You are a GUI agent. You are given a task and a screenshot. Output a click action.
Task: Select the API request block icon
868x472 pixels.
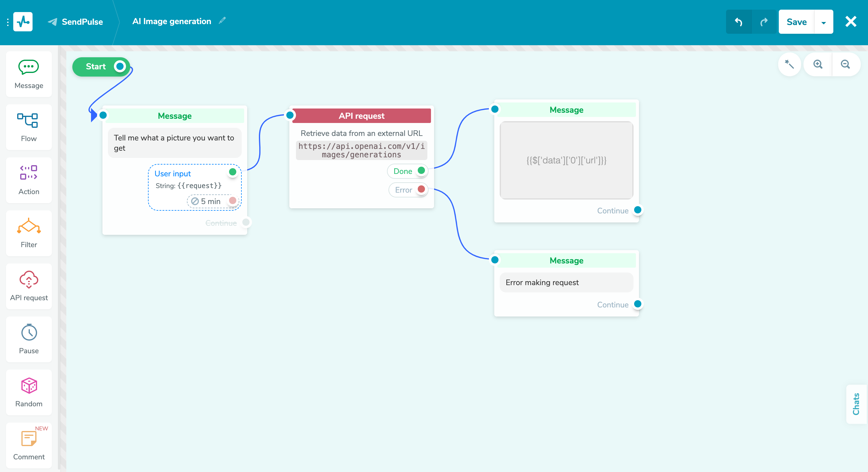pos(29,280)
